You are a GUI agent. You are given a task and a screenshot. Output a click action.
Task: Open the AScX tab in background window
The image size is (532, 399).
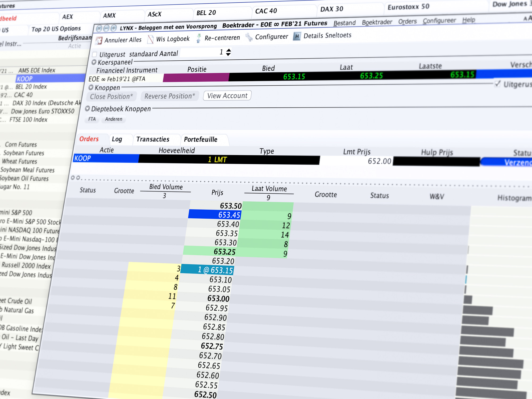155,14
